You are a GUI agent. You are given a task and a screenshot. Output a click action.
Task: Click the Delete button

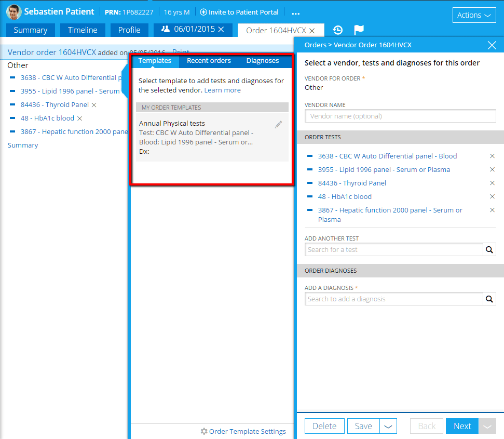[x=324, y=427]
